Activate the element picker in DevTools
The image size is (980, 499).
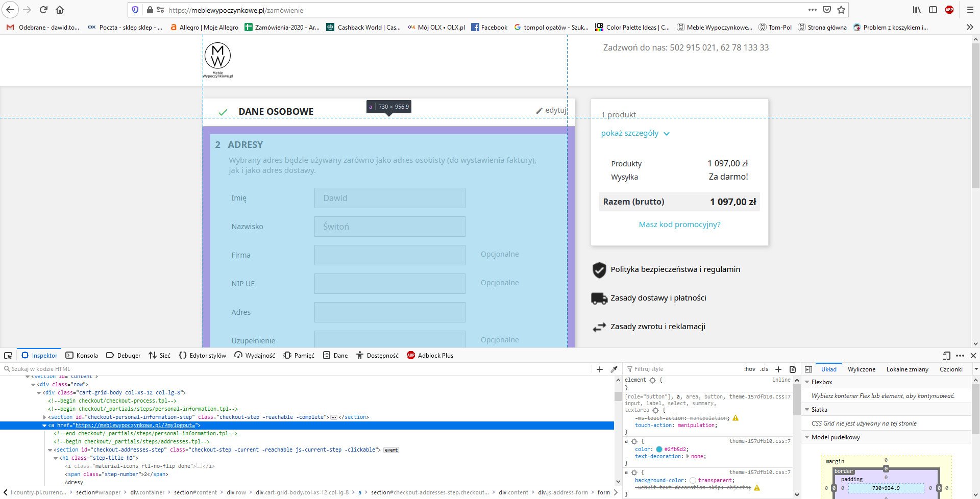pyautogui.click(x=8, y=356)
